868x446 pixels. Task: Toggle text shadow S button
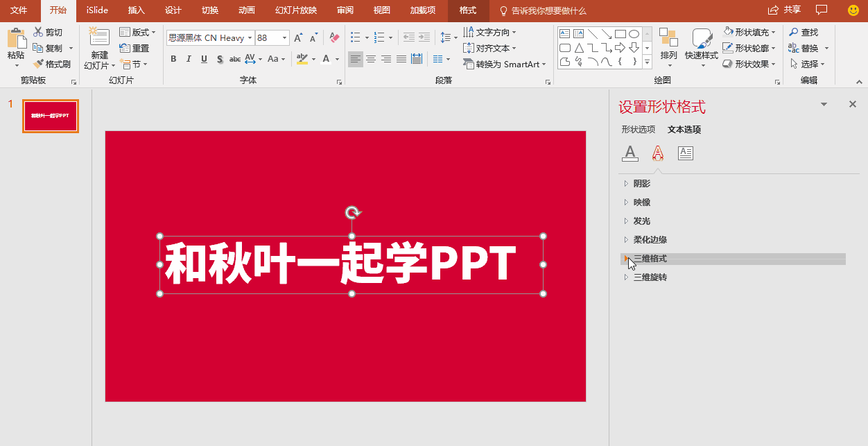pos(220,59)
